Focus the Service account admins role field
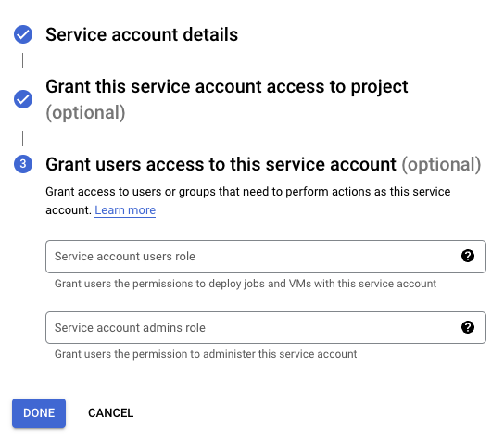 coord(266,327)
